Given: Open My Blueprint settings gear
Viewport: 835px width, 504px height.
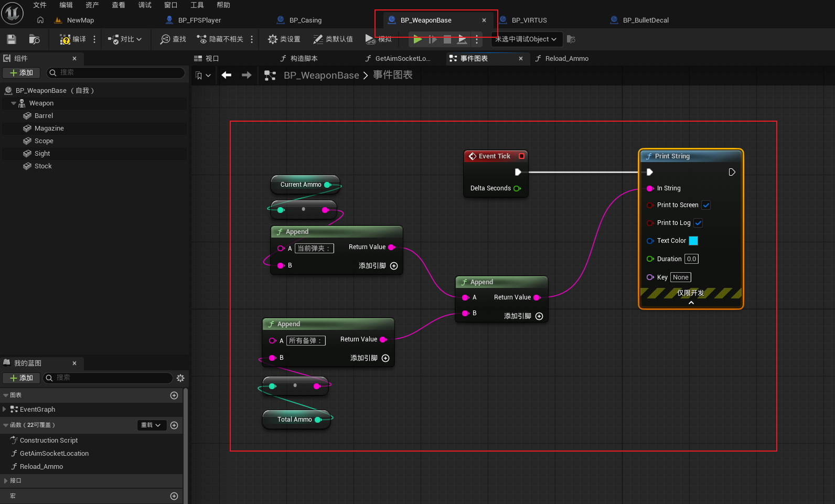Looking at the screenshot, I should [180, 378].
